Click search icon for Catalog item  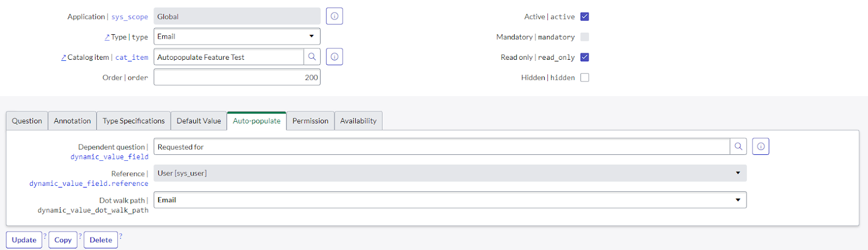[x=312, y=57]
